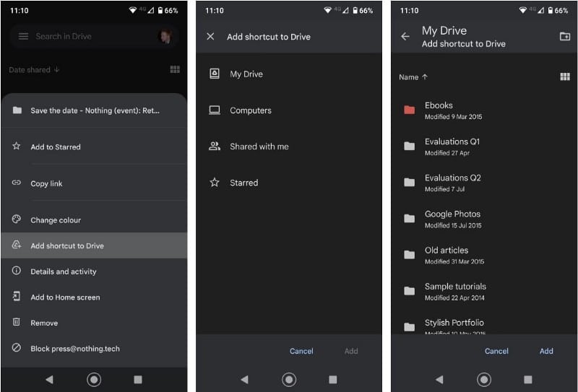Click the red Ebooks folder icon
The image size is (578, 392).
pos(409,110)
